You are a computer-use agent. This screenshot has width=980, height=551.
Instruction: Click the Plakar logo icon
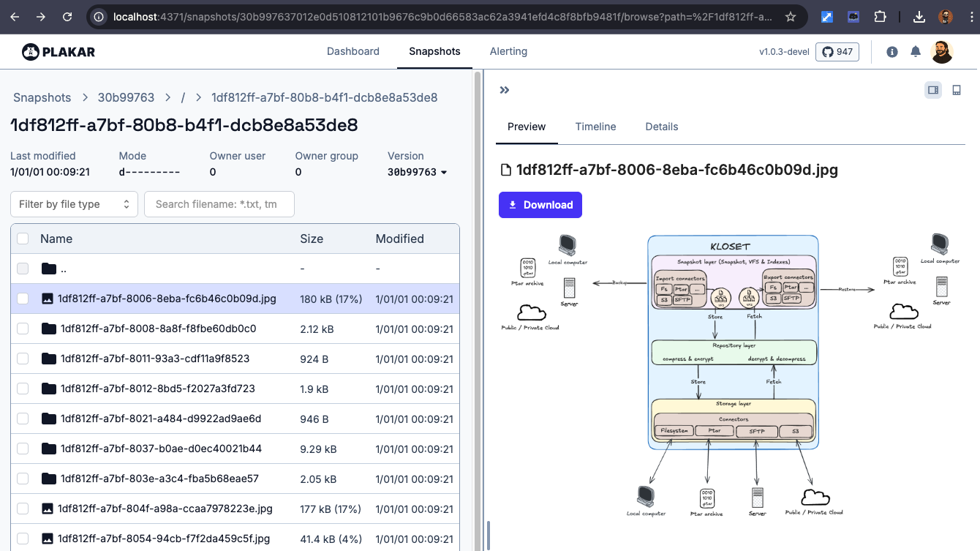(30, 52)
